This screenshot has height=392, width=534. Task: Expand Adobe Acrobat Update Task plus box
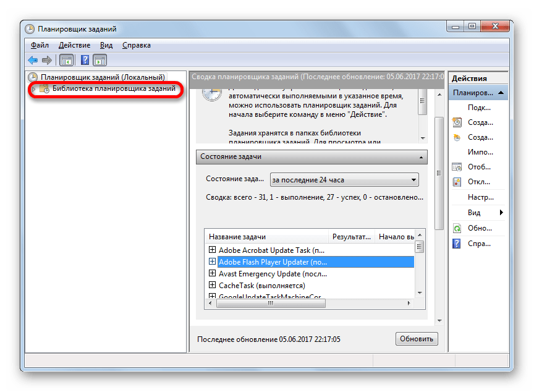(x=212, y=250)
